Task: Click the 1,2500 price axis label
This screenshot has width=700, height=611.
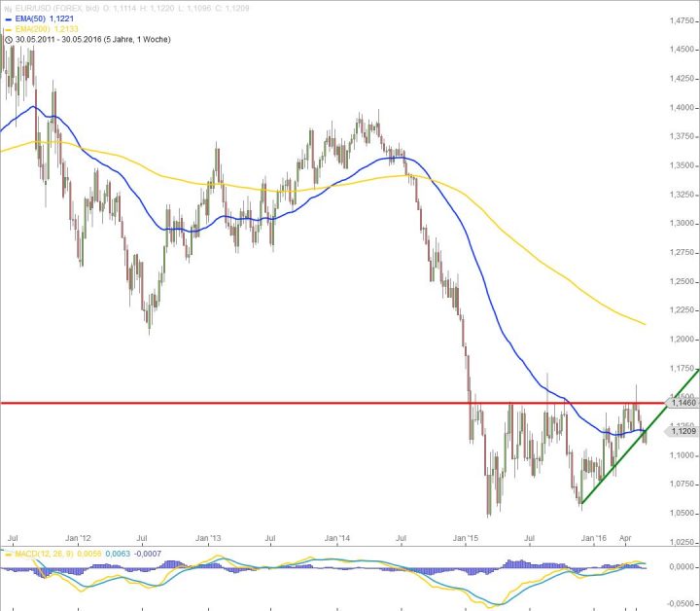Action: click(x=682, y=281)
